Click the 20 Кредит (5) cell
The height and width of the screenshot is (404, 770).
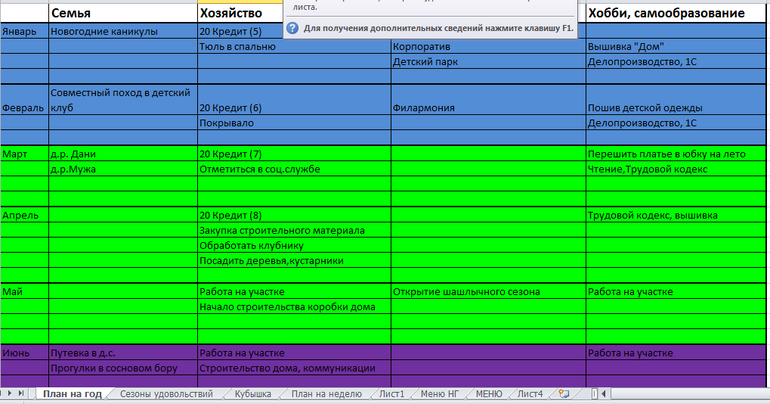pyautogui.click(x=241, y=31)
